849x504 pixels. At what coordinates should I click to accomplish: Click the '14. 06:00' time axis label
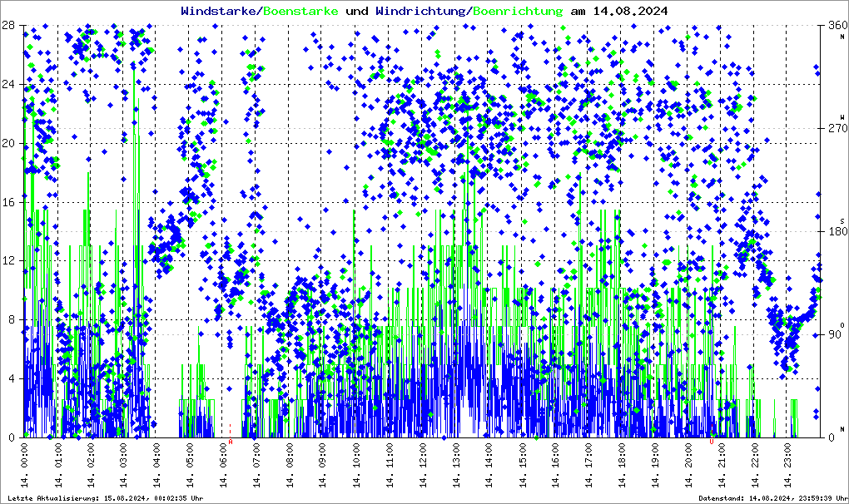click(223, 466)
